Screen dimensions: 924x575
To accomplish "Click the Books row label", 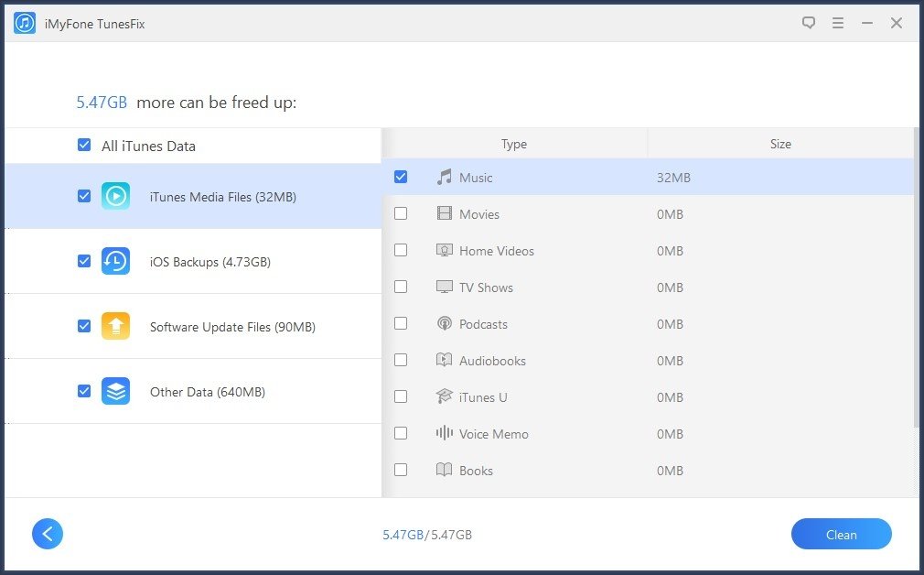I will pos(476,470).
